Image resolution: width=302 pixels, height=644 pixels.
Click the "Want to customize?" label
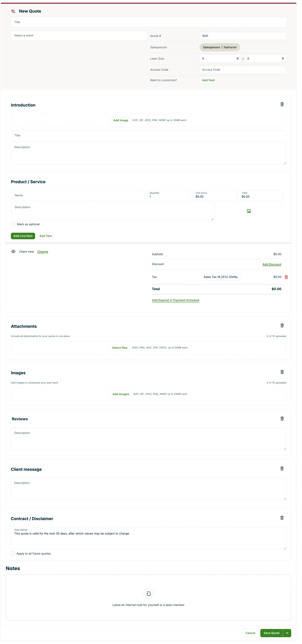[x=163, y=80]
